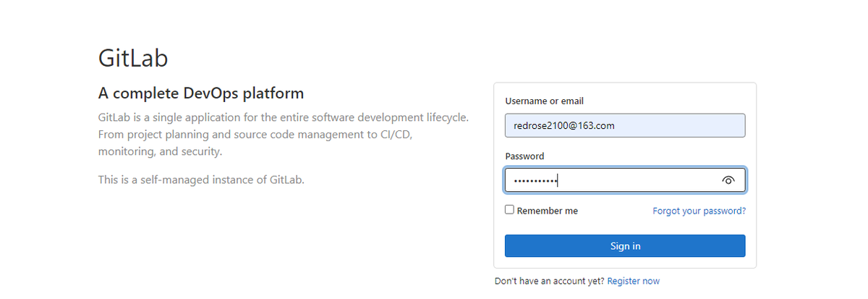Open the Forgot your password link

[x=699, y=211]
